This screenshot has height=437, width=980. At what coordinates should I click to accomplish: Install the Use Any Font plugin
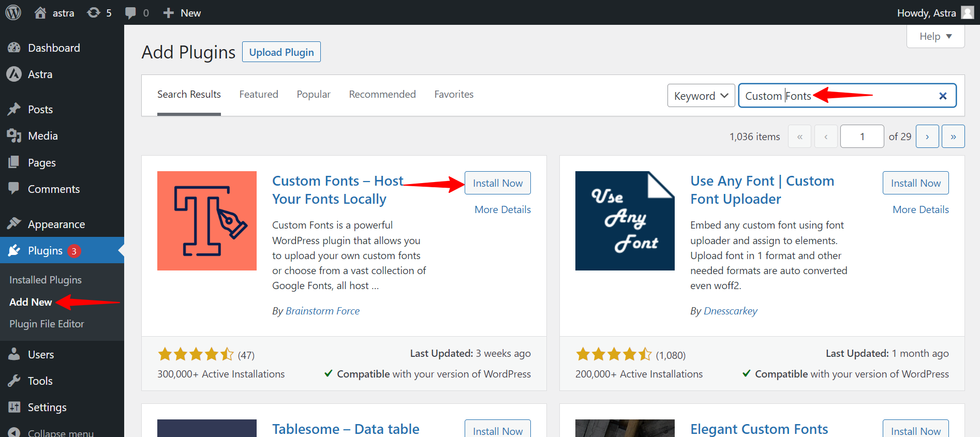pyautogui.click(x=916, y=183)
